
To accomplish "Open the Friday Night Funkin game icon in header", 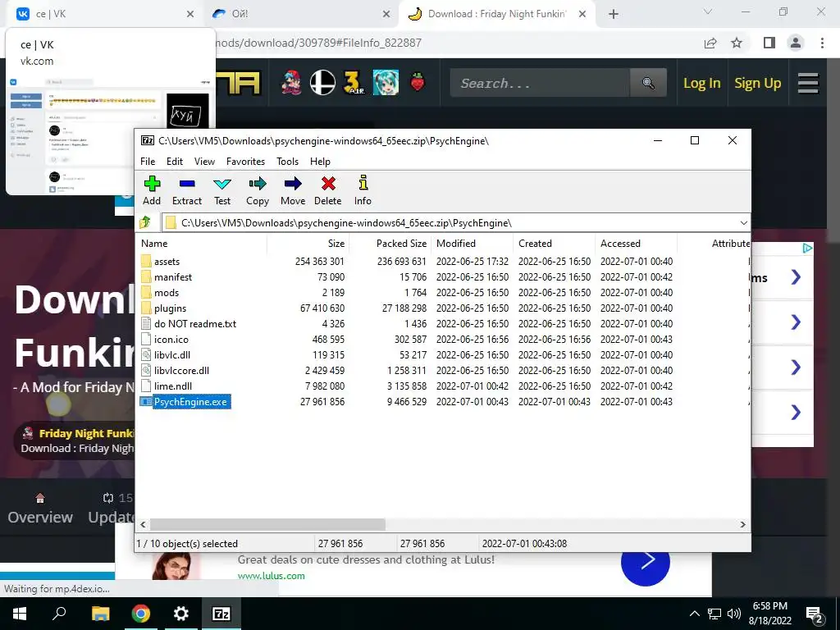I will [291, 83].
